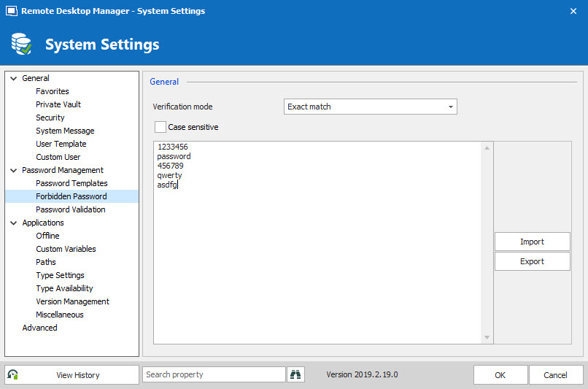588x389 pixels.
Task: Open the Advanced settings node
Action: click(39, 328)
